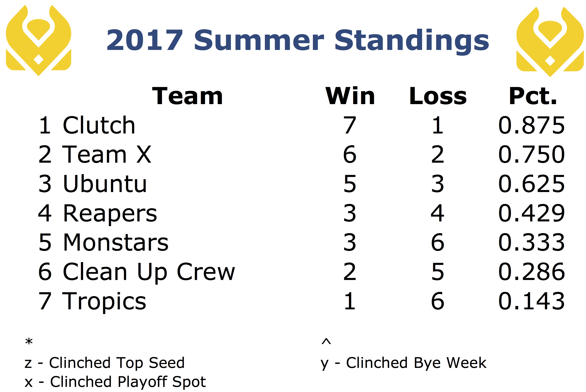Click the left yellow league logo
The height and width of the screenshot is (392, 586).
39,40
